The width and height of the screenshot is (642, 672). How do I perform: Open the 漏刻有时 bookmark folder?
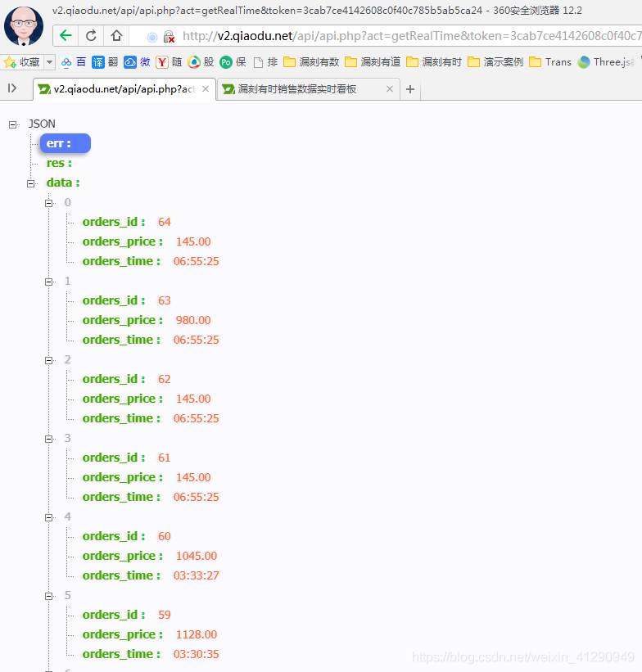(434, 62)
